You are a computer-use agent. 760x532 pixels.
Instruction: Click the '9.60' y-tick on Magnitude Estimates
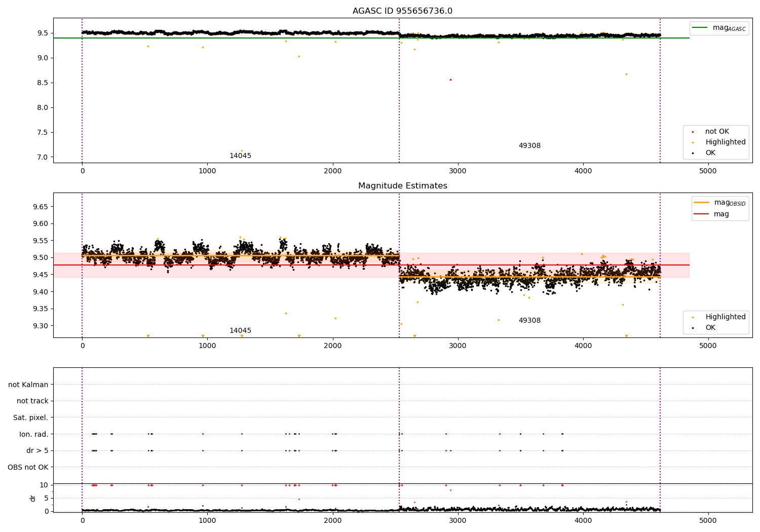point(40,224)
